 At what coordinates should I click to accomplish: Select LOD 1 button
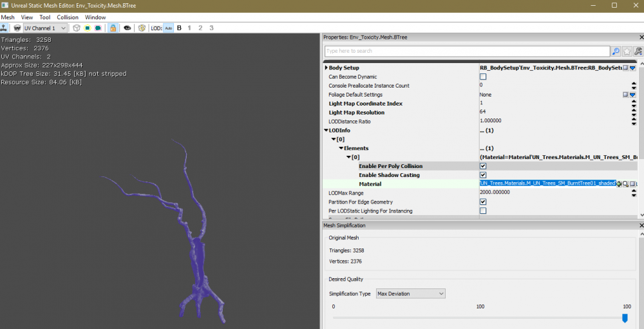click(x=189, y=28)
